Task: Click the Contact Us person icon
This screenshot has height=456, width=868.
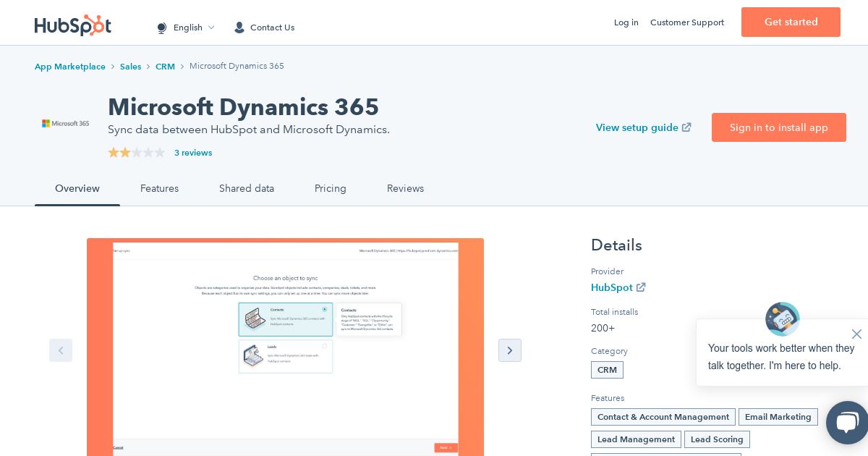Action: 239,28
